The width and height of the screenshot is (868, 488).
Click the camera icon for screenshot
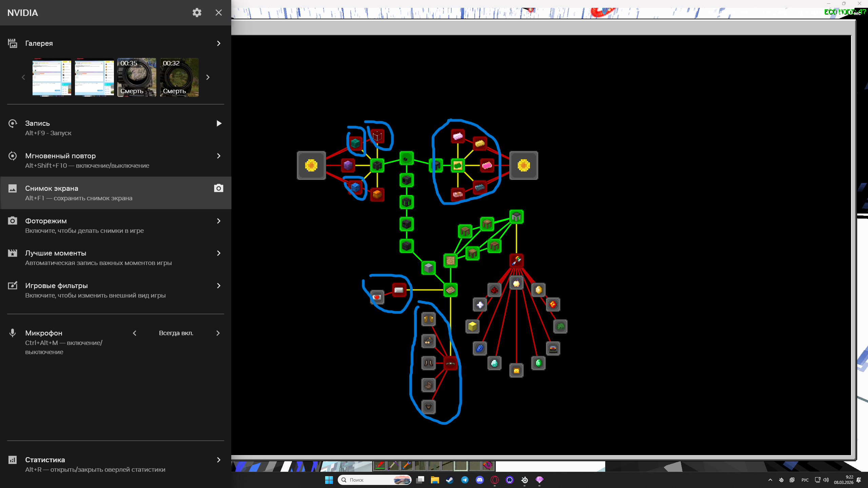[x=219, y=188]
